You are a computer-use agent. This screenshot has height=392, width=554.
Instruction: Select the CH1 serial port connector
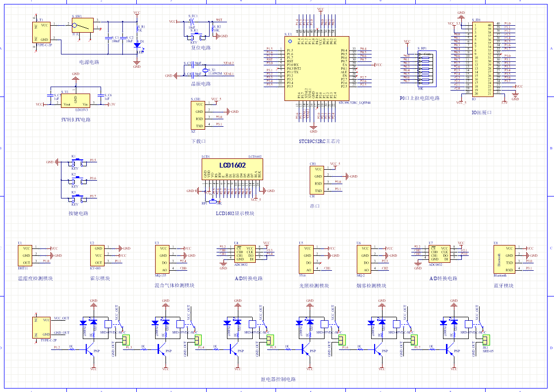coord(318,180)
